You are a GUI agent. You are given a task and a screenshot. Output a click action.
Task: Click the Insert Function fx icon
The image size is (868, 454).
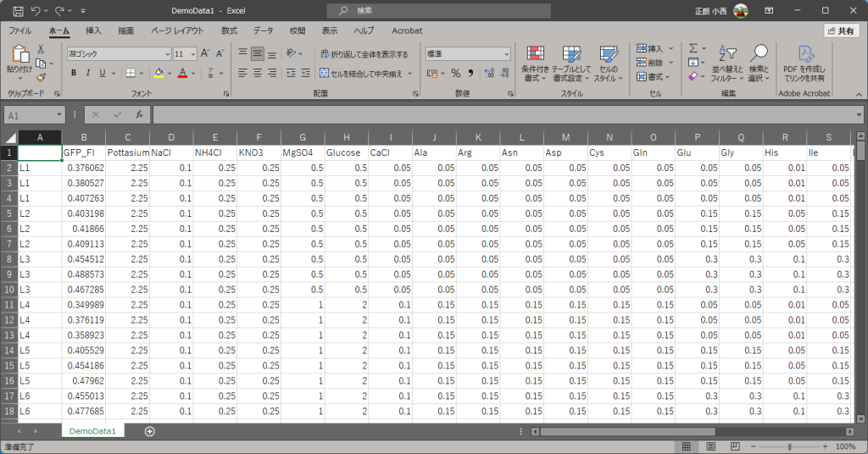coord(139,114)
